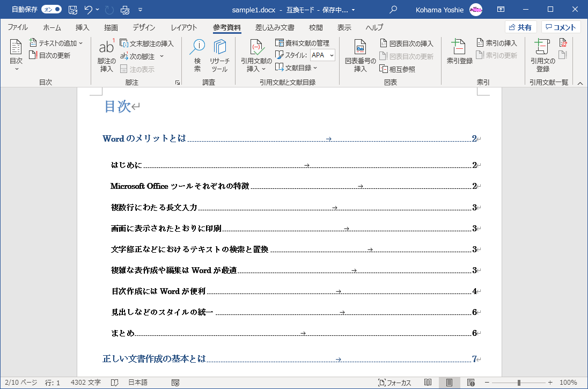Image resolution: width=588 pixels, height=389 pixels.
Task: Click the 引用文献一覧の挿入 icon
Action: pos(563,43)
